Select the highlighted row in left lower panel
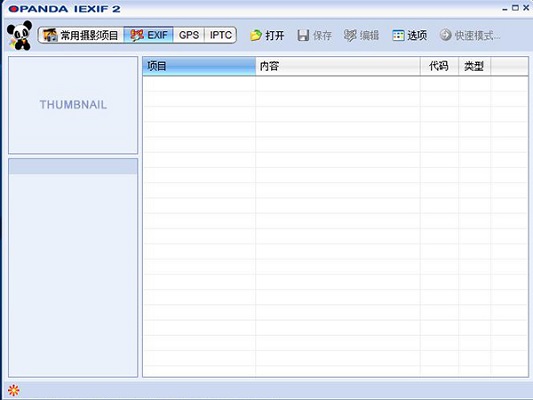The image size is (533, 400). [73, 167]
